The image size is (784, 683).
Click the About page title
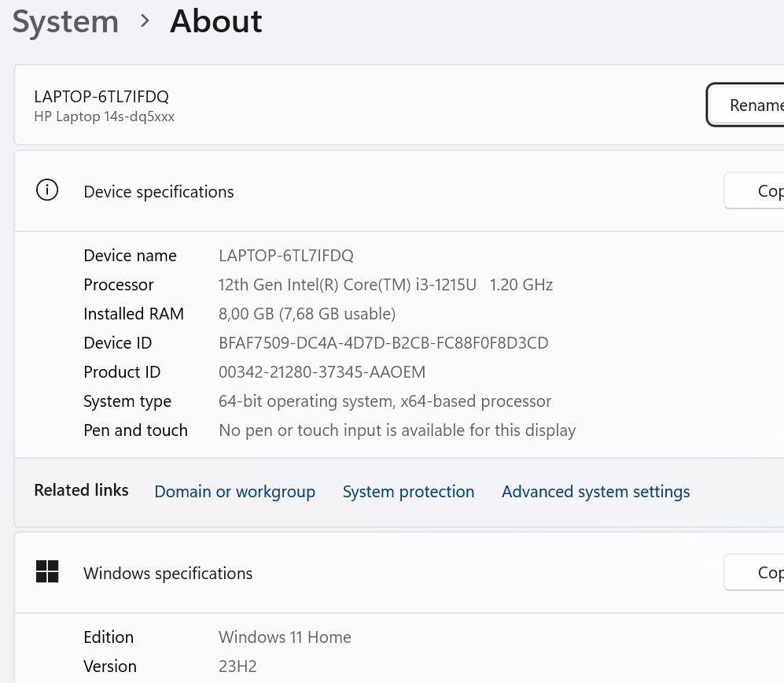[216, 21]
